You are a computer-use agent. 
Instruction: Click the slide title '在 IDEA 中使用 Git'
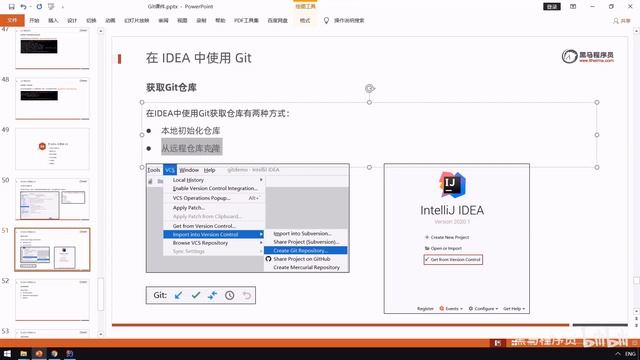pos(198,58)
